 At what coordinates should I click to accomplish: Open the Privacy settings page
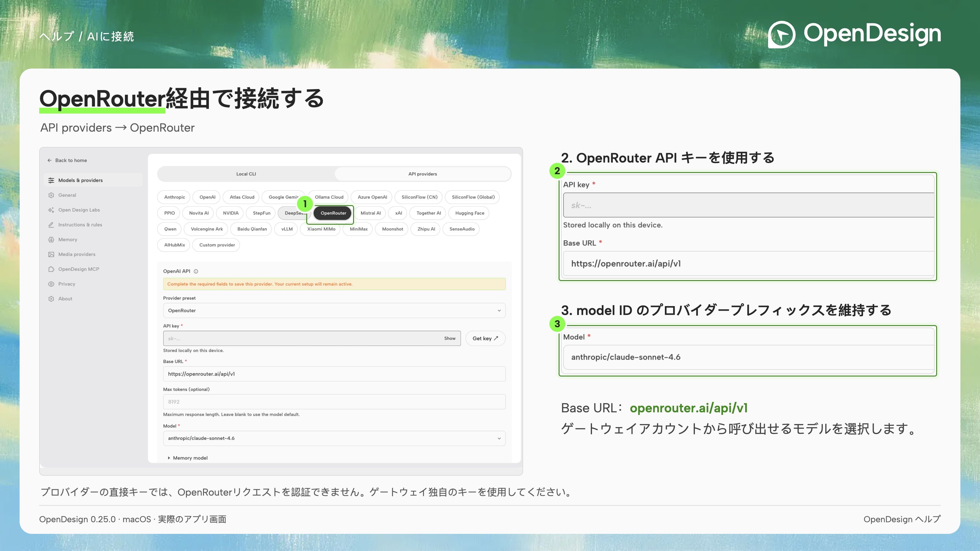[x=93, y=284]
